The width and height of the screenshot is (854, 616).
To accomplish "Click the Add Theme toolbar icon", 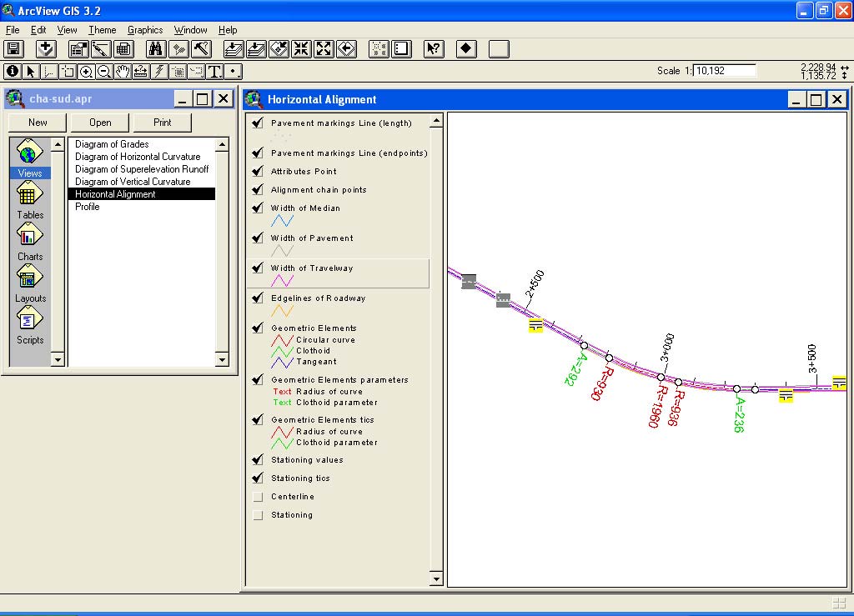I will (47, 49).
